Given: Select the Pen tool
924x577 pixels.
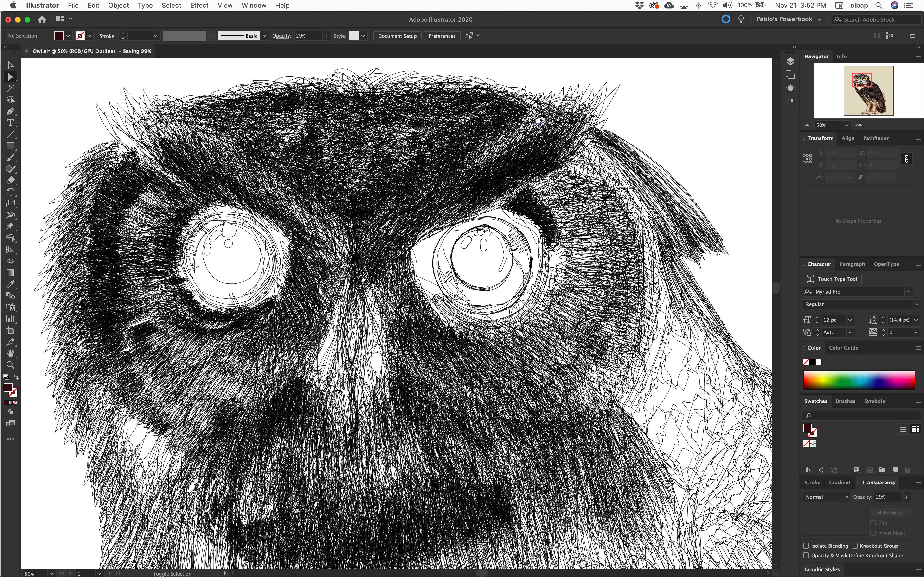Looking at the screenshot, I should pyautogui.click(x=10, y=111).
